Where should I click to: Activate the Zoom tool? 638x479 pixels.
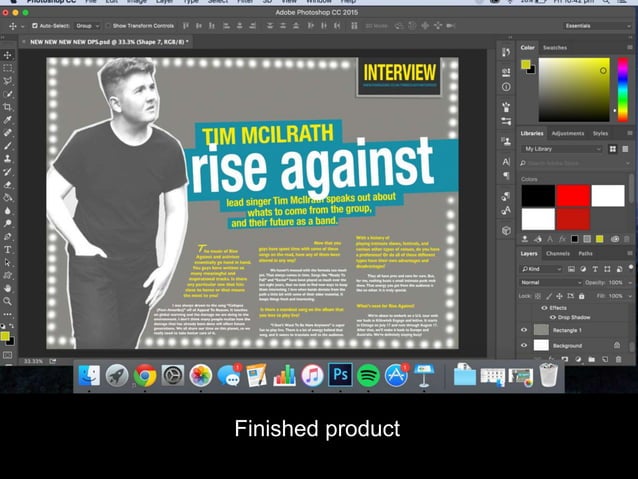click(8, 300)
